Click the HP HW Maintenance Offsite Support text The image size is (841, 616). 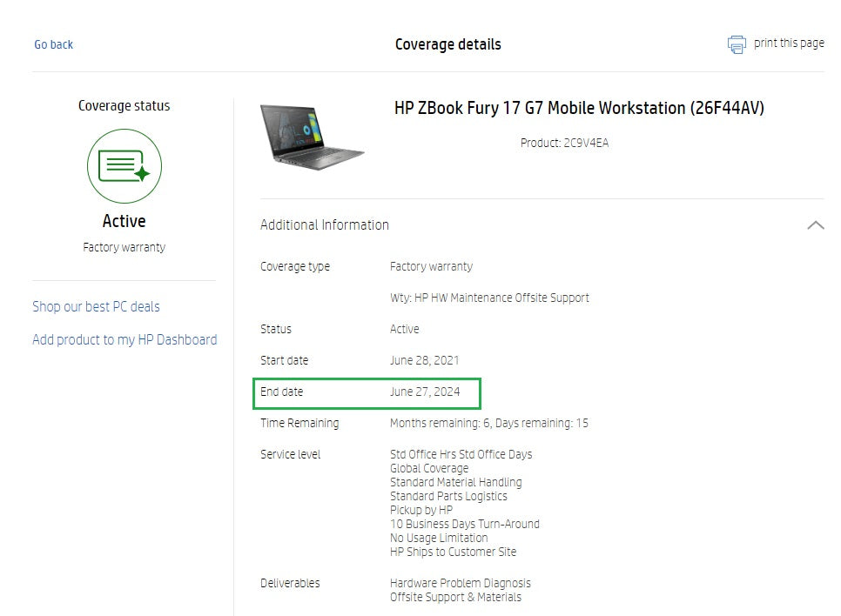[489, 298]
